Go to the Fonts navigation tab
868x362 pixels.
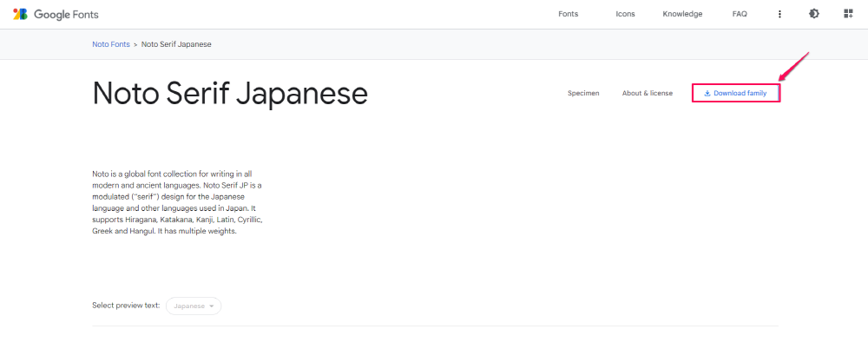[x=569, y=14]
